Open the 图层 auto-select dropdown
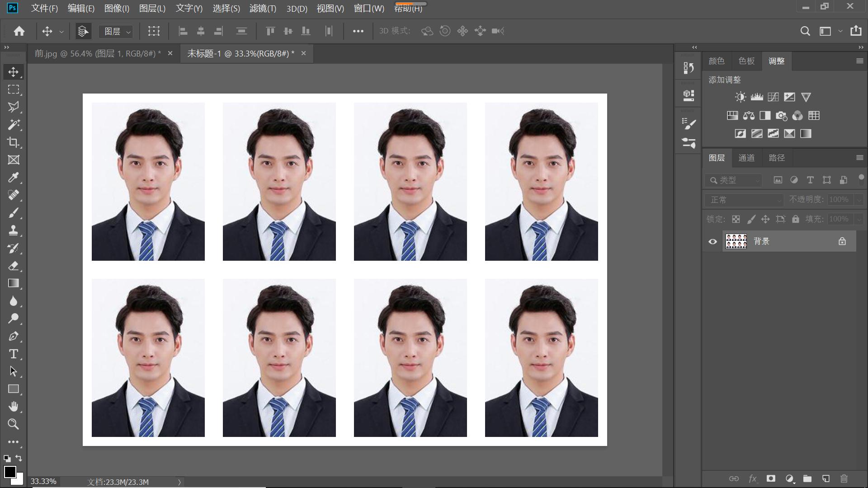The width and height of the screenshot is (868, 488). pyautogui.click(x=116, y=31)
